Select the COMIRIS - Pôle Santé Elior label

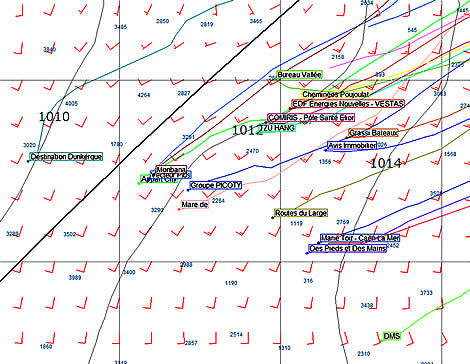[311, 118]
